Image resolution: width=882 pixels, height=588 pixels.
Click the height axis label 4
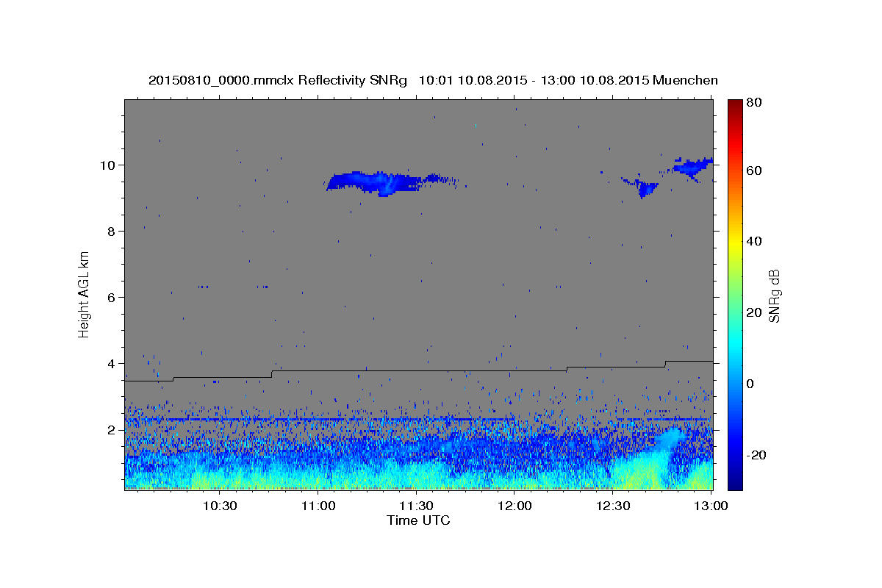[x=112, y=363]
